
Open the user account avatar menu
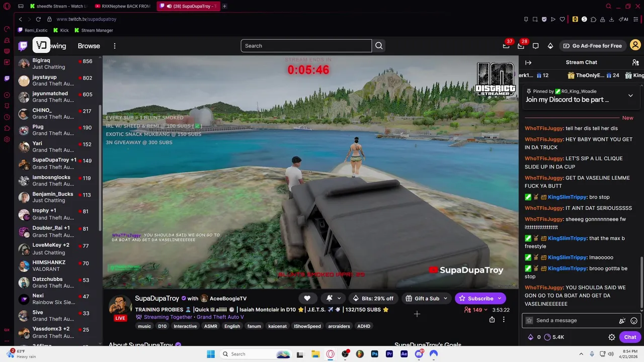[x=635, y=46]
